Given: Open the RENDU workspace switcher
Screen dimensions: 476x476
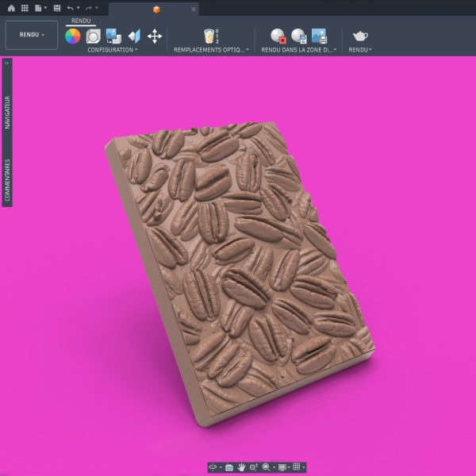Looking at the screenshot, I should pos(32,35).
